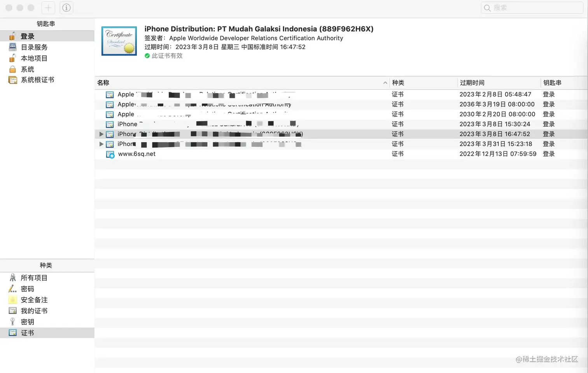Sort by 过期时间 column header
This screenshot has width=588, height=373.
(499, 83)
